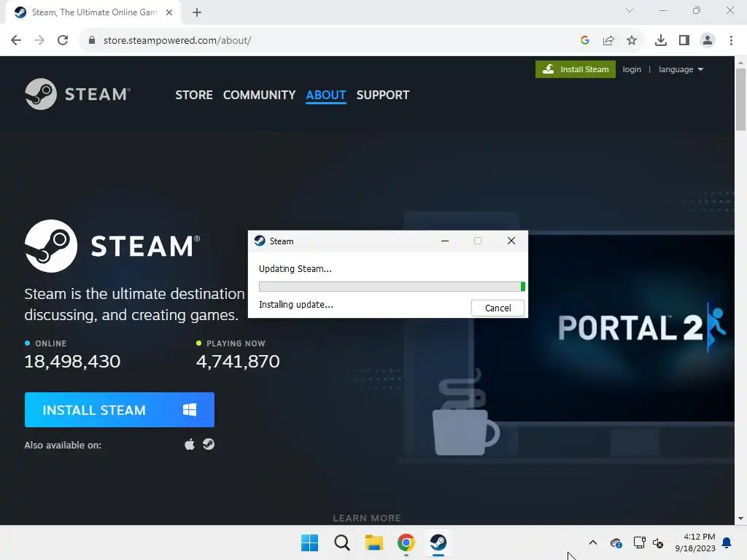Go forward in browser
Viewport: 747px width, 560px height.
pos(39,40)
